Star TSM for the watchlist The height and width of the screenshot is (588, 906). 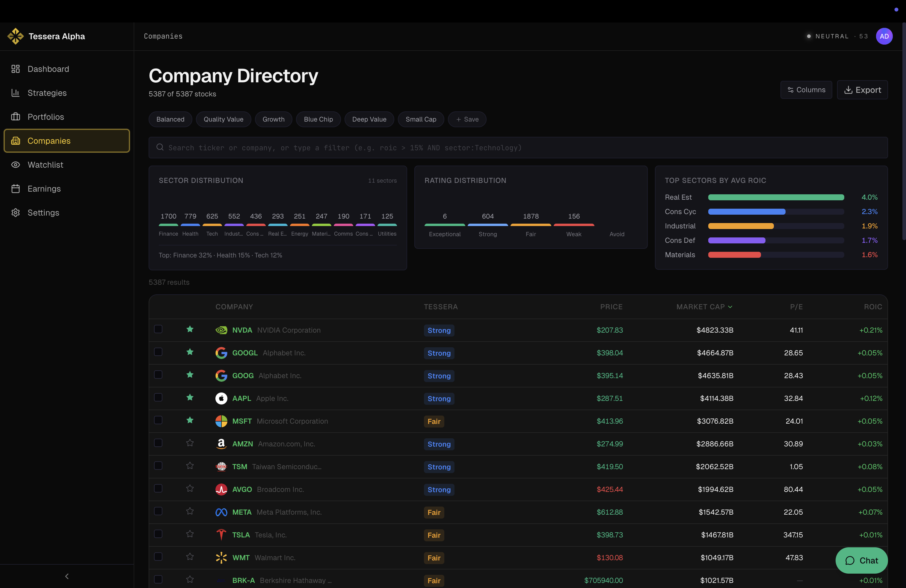pyautogui.click(x=190, y=466)
